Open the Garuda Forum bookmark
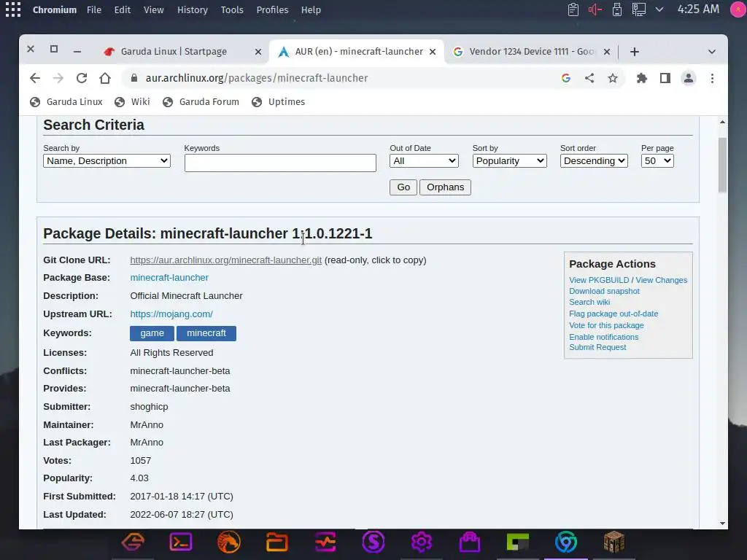 201,102
